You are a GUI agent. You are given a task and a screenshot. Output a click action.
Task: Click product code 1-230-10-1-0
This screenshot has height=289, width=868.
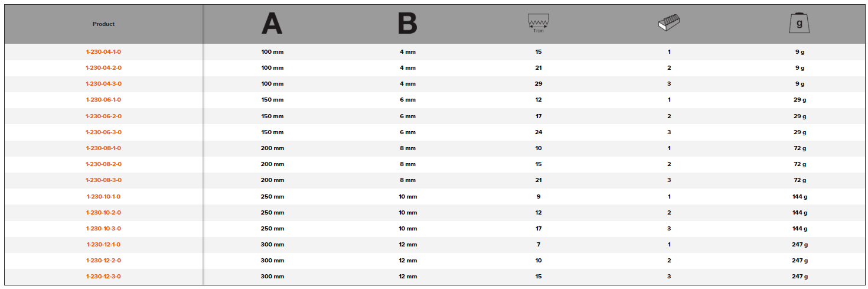coord(103,196)
